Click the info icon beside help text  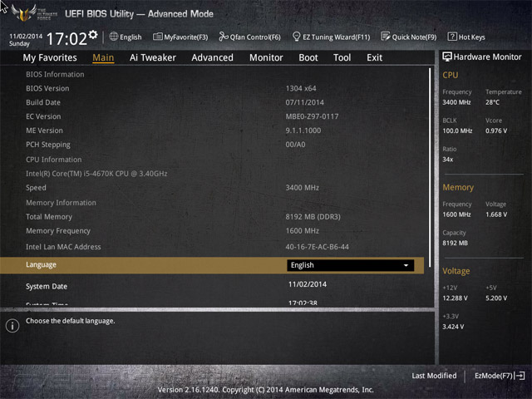(12, 326)
